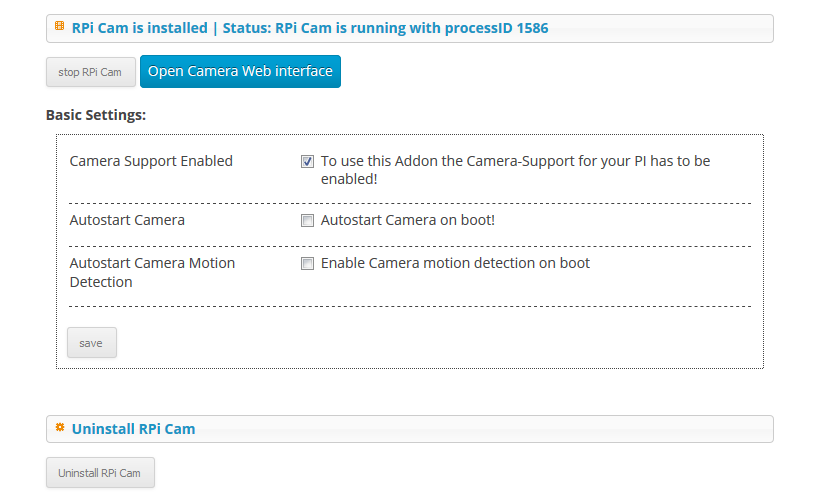Expand the Uninstall RPi Cam section header
This screenshot has height=500, width=818.
point(410,429)
